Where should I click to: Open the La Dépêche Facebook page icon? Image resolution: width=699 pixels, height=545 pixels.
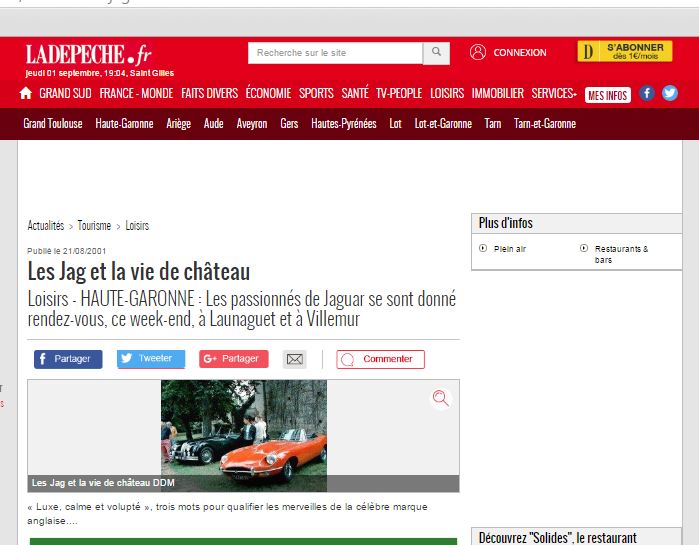click(647, 93)
